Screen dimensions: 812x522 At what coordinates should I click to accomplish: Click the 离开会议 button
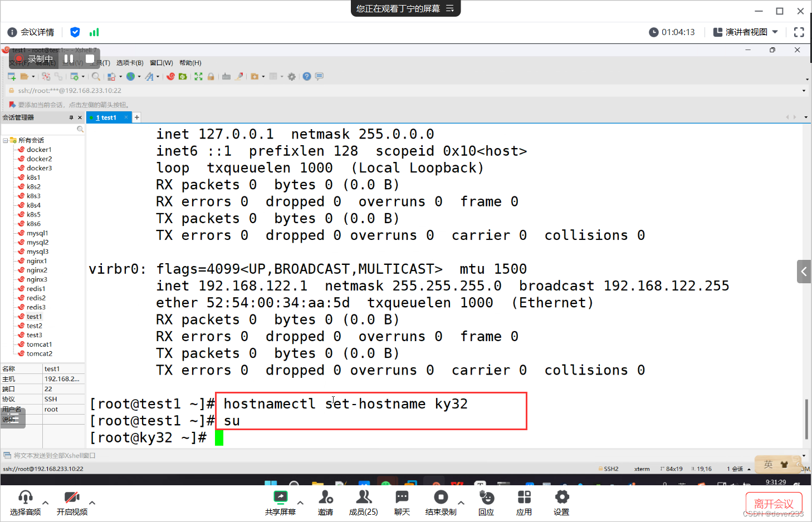click(774, 504)
